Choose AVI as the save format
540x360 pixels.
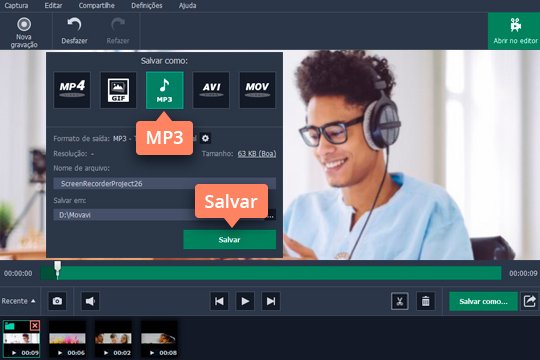(211, 90)
